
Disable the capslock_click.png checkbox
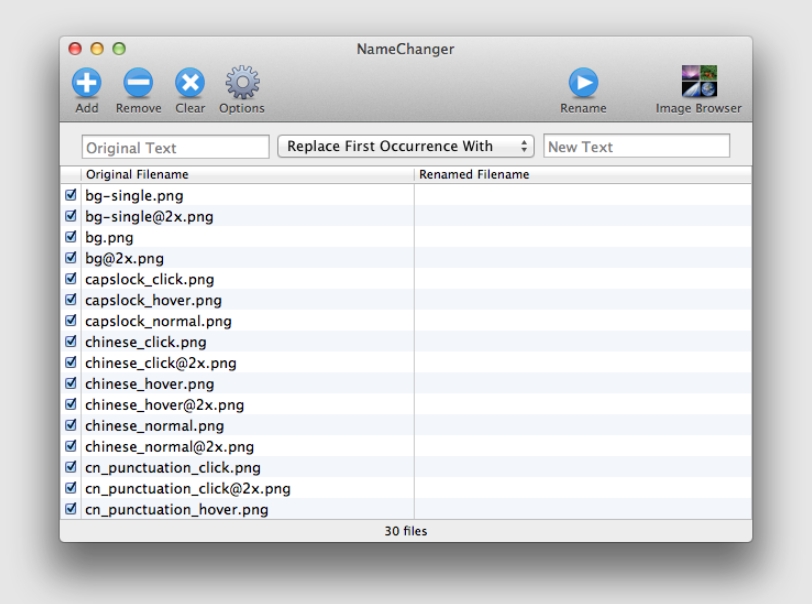pos(71,279)
